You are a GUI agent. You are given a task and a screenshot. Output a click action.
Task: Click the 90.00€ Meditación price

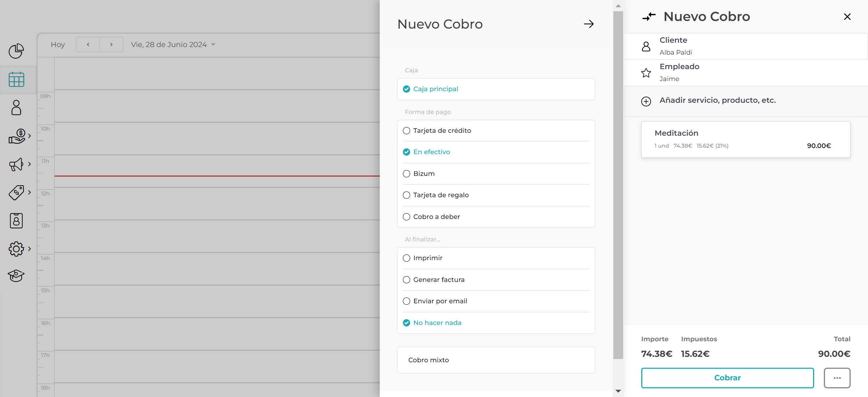point(819,146)
